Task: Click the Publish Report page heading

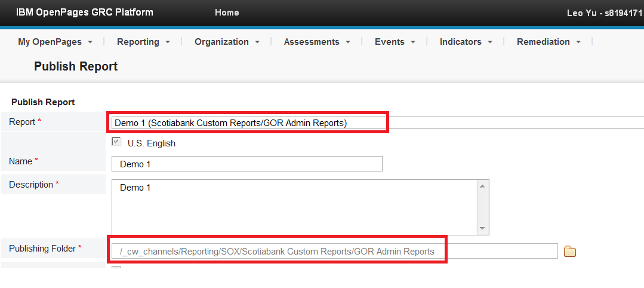Action: (x=76, y=66)
